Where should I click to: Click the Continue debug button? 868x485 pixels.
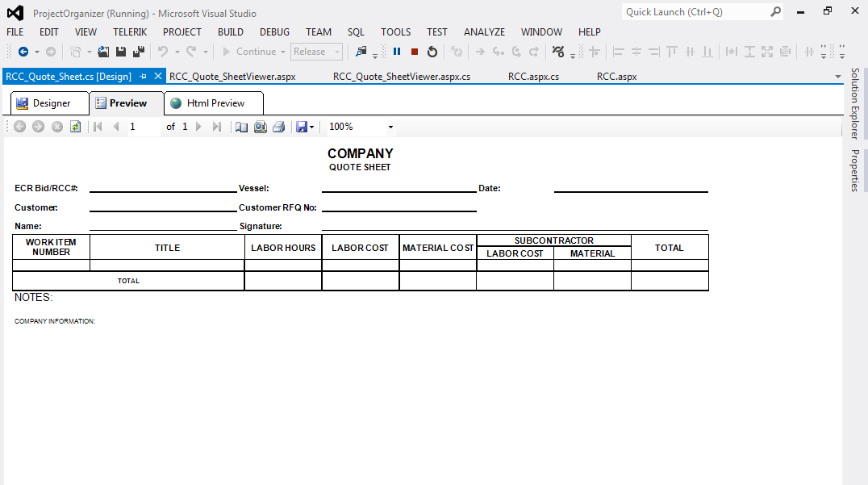click(249, 52)
